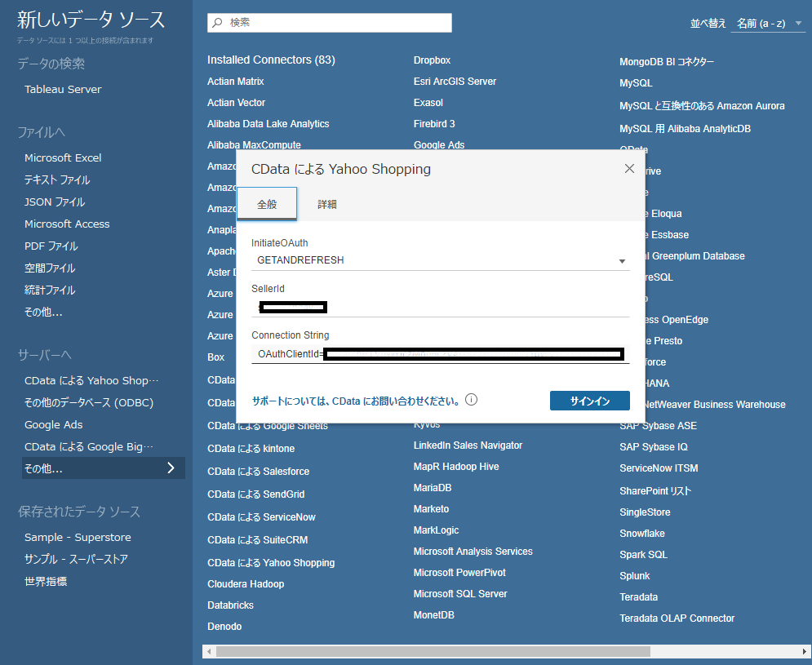Select CData による Google Big… in sidebar
812x665 pixels.
pos(89,446)
